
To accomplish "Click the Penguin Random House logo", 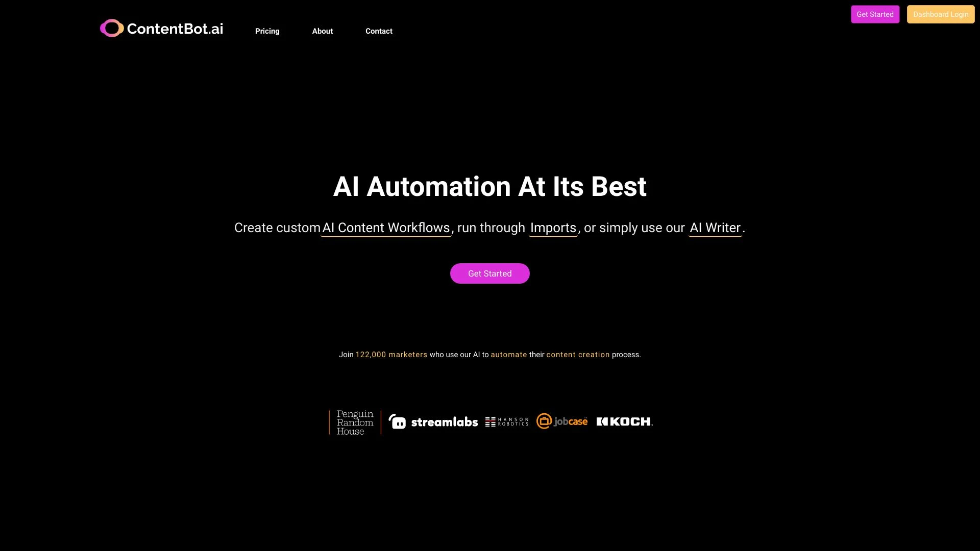I will pyautogui.click(x=354, y=422).
